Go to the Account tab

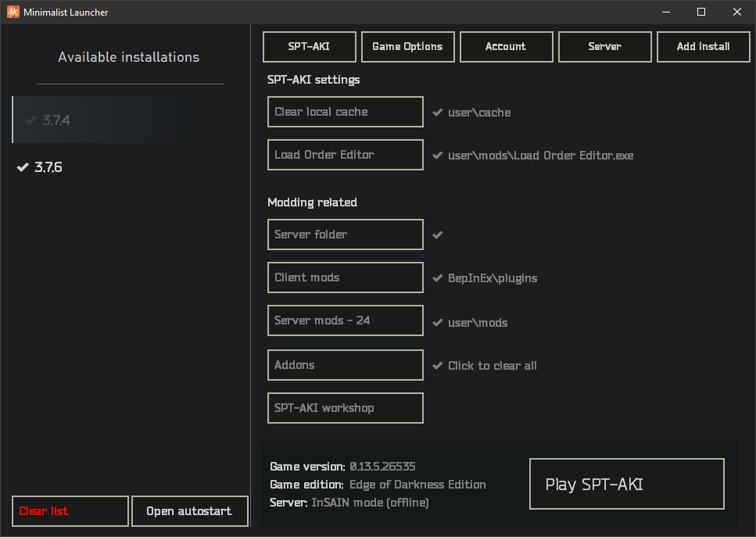point(506,47)
